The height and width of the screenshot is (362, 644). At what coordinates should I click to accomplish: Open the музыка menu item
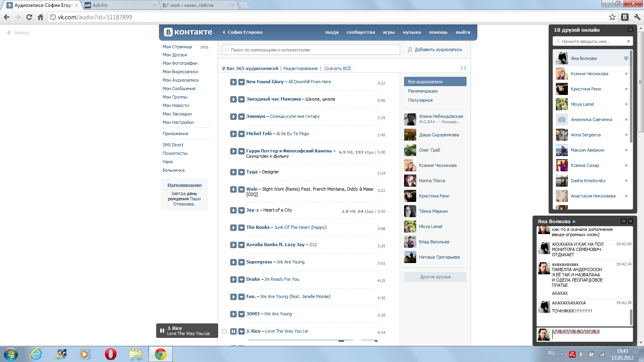[412, 32]
